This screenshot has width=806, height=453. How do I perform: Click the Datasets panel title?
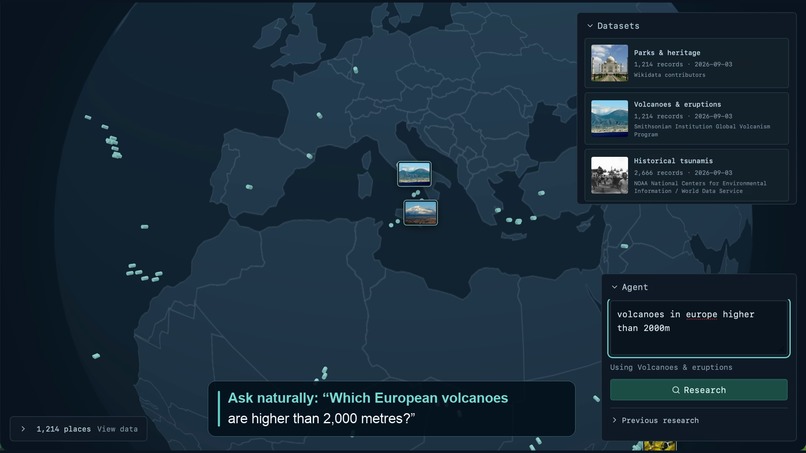tap(618, 26)
